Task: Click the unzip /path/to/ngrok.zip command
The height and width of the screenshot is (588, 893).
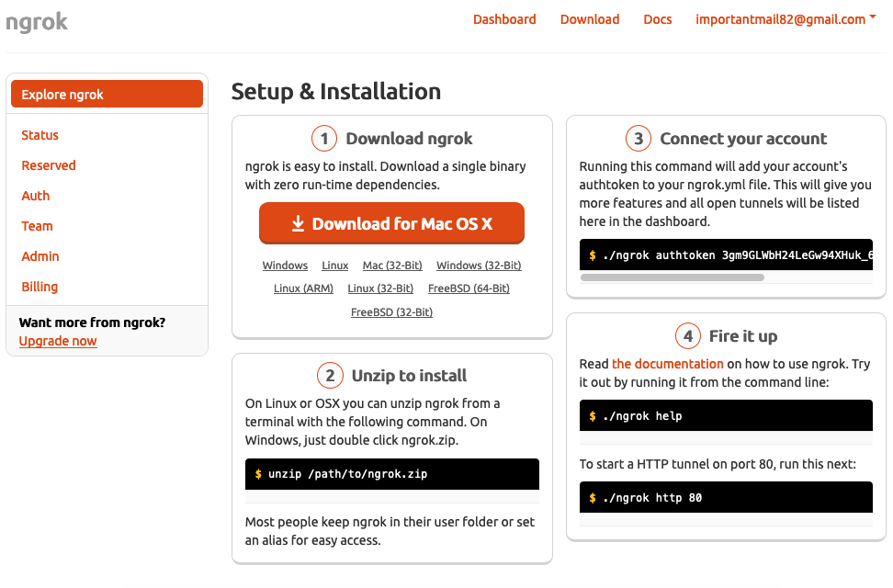Action: tap(391, 474)
